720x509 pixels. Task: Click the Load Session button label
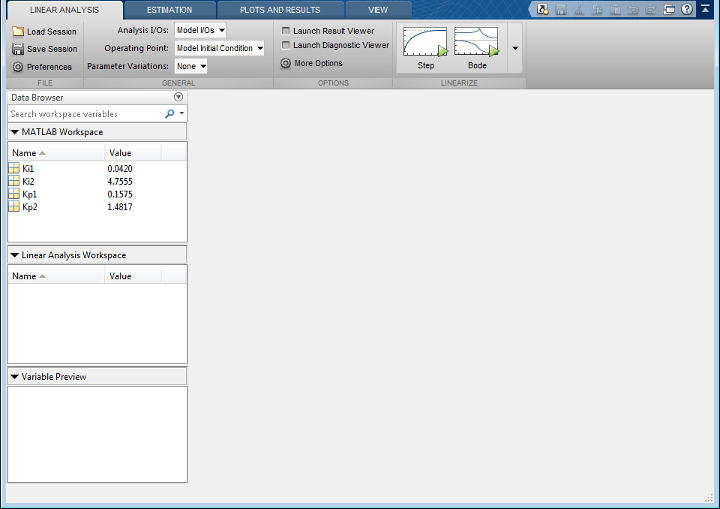point(51,32)
